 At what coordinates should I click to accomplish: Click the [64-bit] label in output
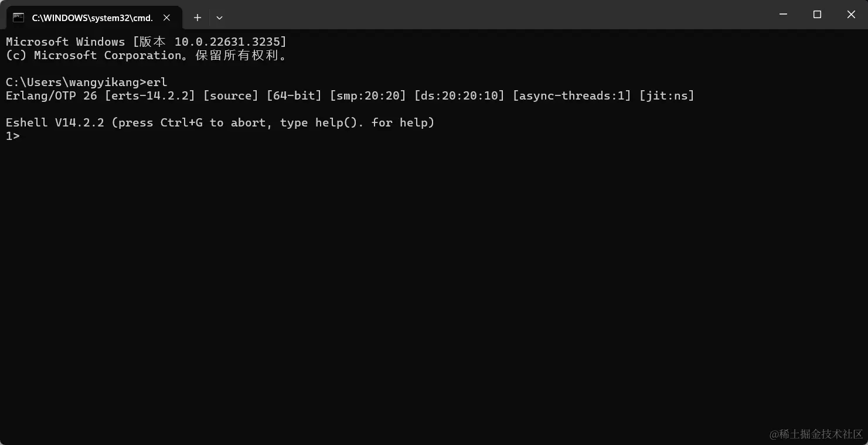click(x=294, y=95)
